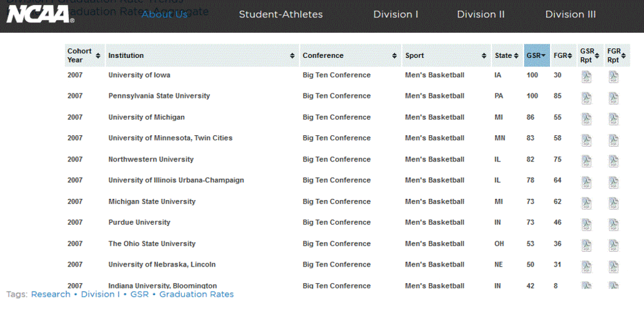Screen dimensions: 644x309
Task: Open FGR report PDF for Illinois Urbana-Champaign
Action: (x=614, y=183)
